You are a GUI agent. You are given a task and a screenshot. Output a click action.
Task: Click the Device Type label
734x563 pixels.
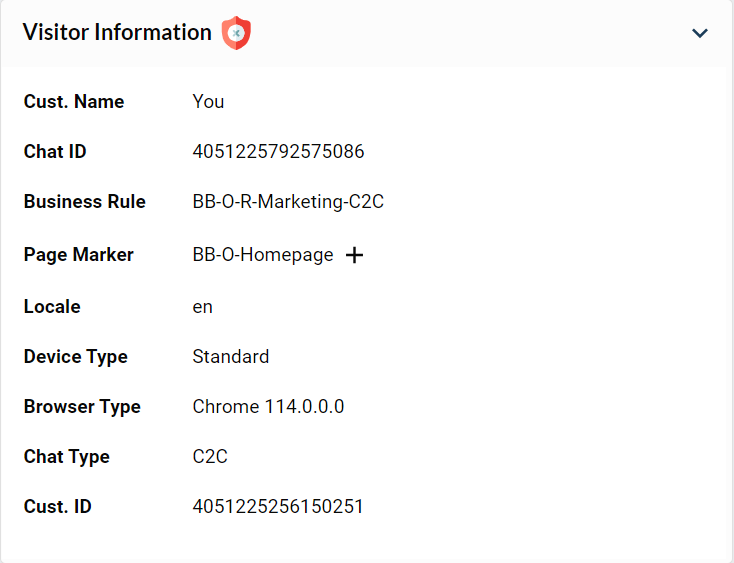click(x=76, y=357)
